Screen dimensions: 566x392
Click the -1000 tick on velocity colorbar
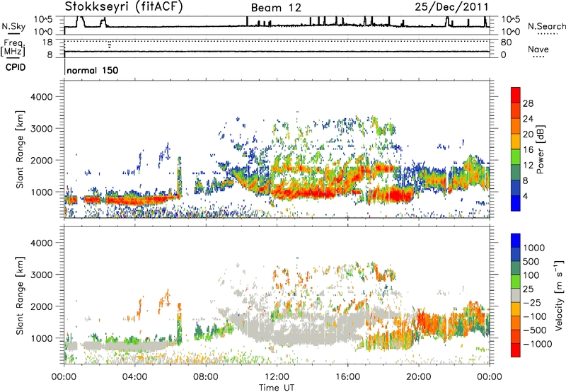point(538,344)
